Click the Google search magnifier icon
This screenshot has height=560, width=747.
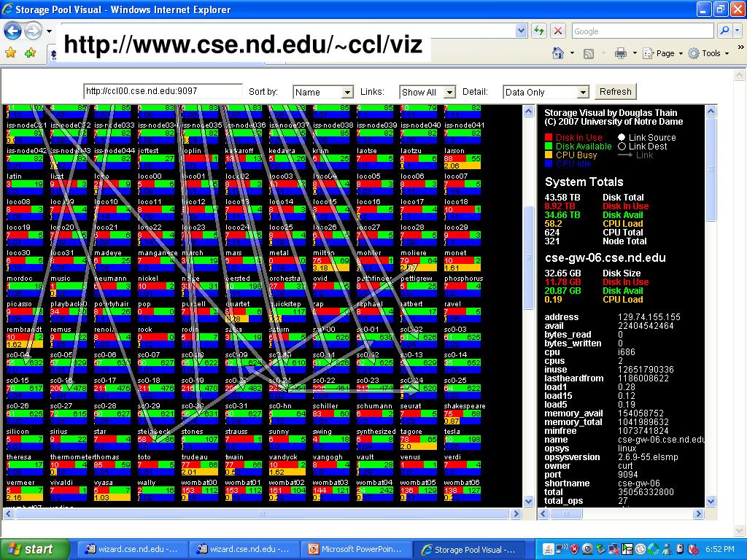[724, 31]
